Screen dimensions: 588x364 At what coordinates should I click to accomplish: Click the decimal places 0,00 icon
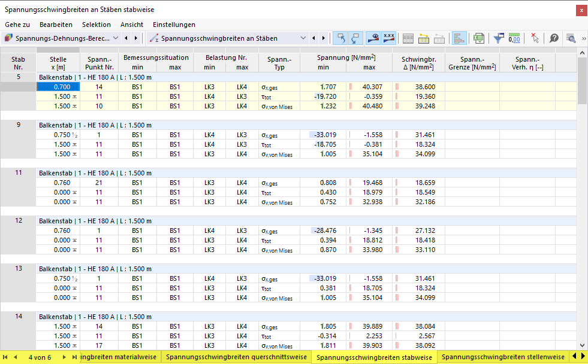[514, 38]
